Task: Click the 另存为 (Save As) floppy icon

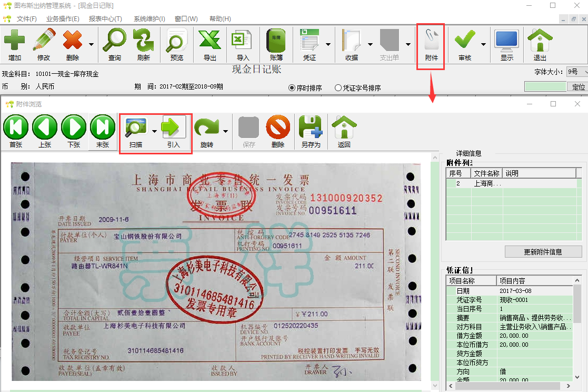Action: coord(311,127)
